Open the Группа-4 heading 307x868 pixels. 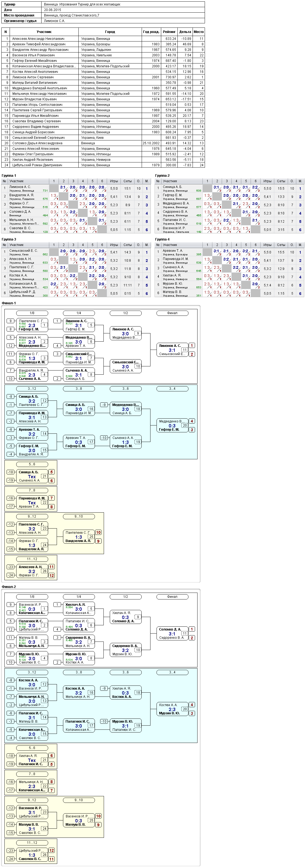[x=162, y=239]
